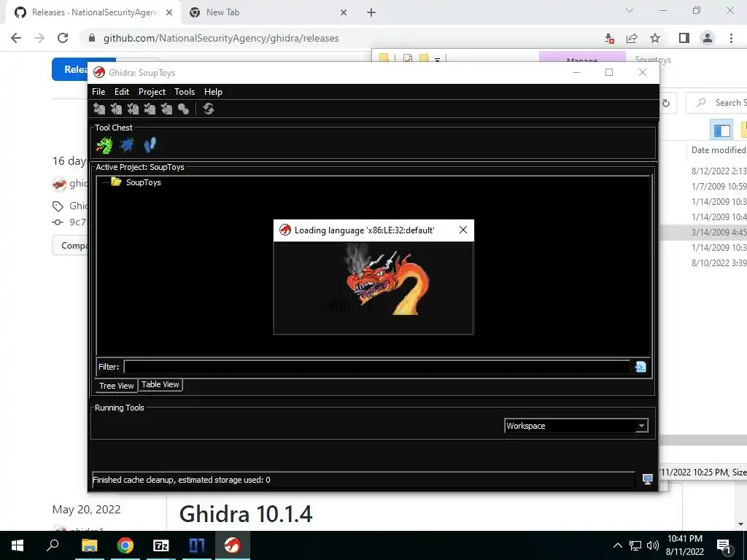The height and width of the screenshot is (560, 747).
Task: Open Chrome three-dot menu
Action: tap(731, 38)
